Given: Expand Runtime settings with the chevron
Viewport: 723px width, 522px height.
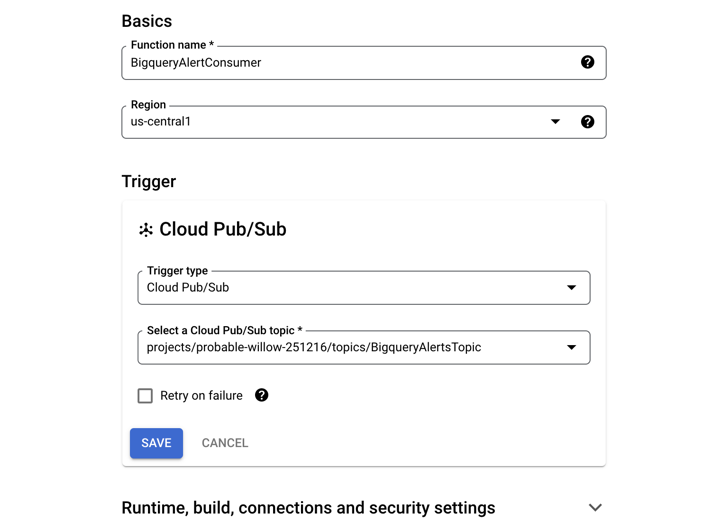Looking at the screenshot, I should (595, 508).
